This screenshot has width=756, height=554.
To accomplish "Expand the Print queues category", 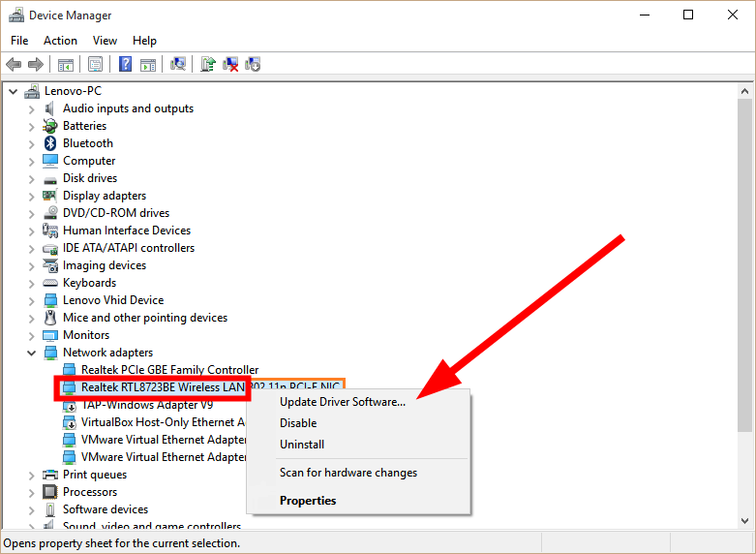I will pos(31,476).
